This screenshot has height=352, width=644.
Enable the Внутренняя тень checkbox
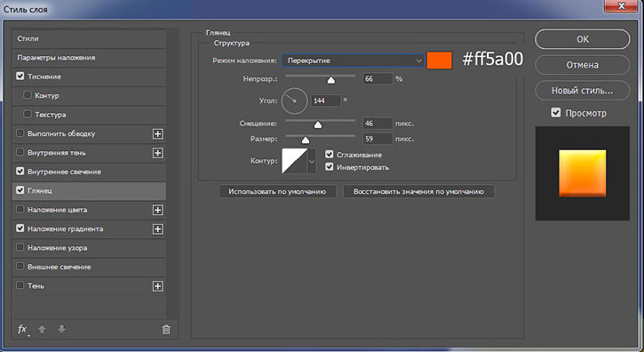pos(20,152)
